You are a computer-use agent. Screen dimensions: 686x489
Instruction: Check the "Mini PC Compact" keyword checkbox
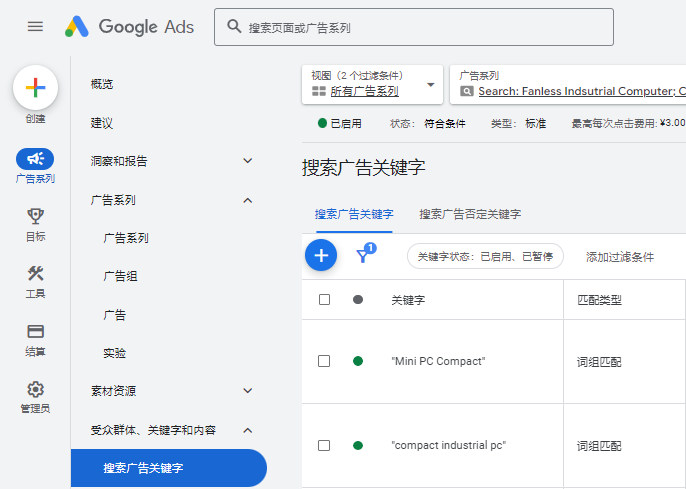(x=324, y=361)
